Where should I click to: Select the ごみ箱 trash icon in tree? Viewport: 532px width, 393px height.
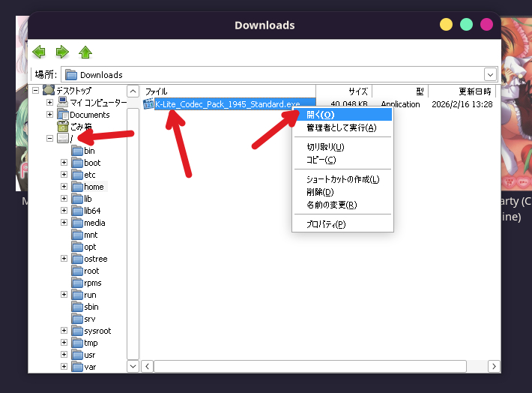point(63,127)
